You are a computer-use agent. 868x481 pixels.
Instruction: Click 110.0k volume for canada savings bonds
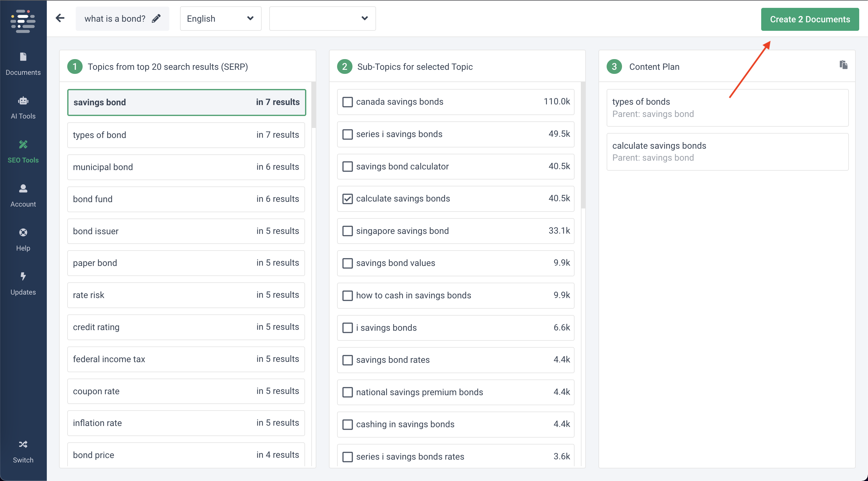point(557,101)
